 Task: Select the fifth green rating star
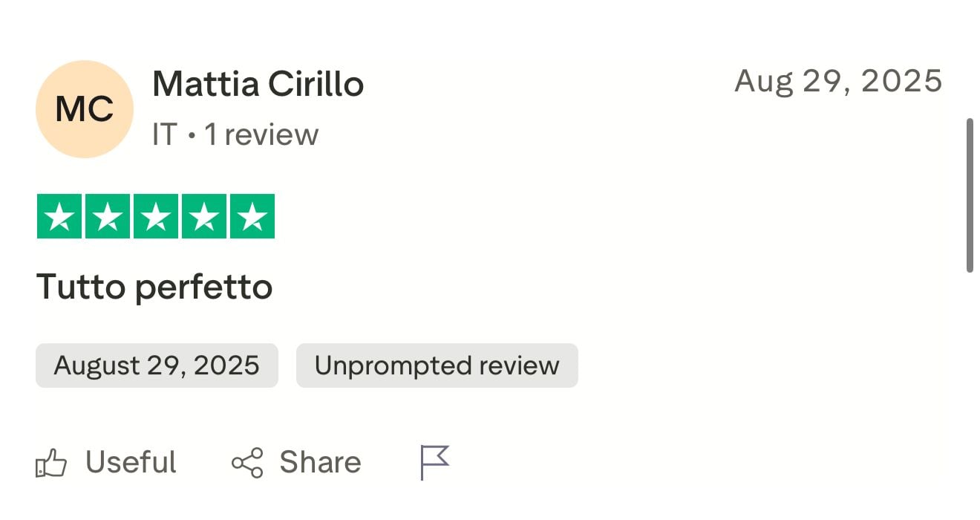point(252,217)
